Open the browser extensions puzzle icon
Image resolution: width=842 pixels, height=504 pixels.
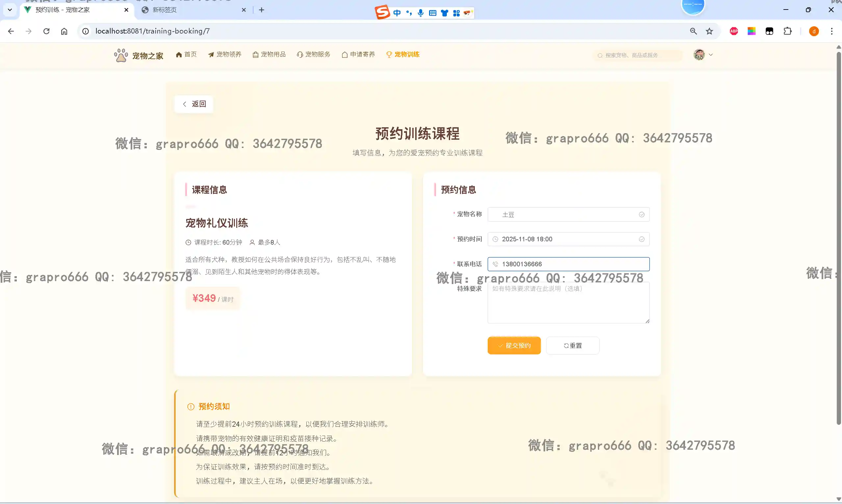787,31
